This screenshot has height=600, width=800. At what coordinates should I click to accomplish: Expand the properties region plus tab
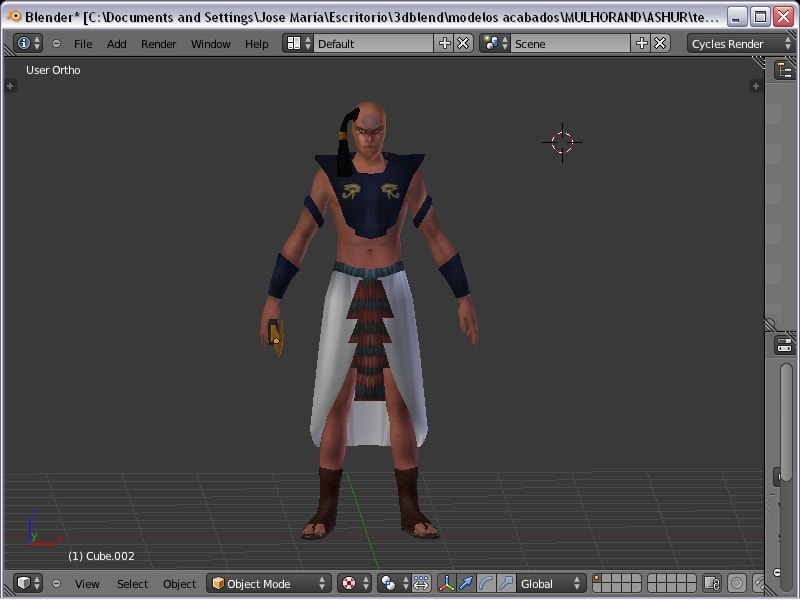tap(756, 86)
